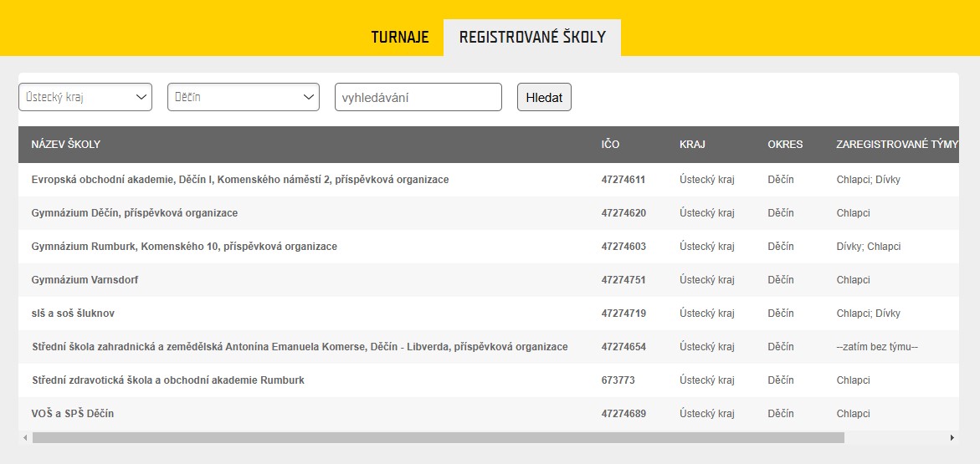
Task: Open Střední škola zahradnická a zemědělská row
Action: [x=489, y=347]
